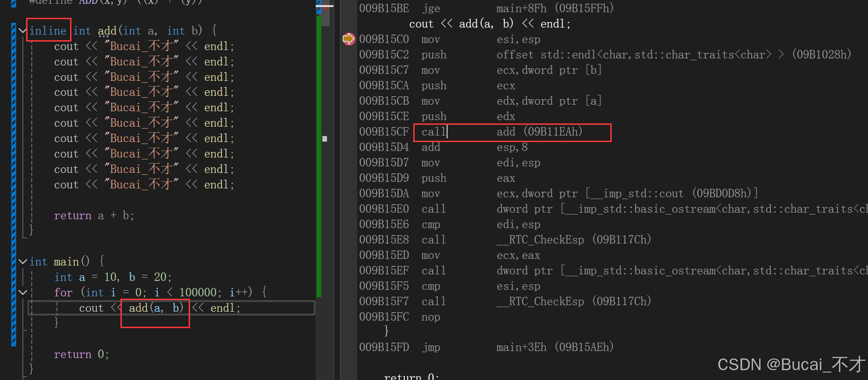
Task: Select disassembly line 009B15FC nop
Action: 400,317
